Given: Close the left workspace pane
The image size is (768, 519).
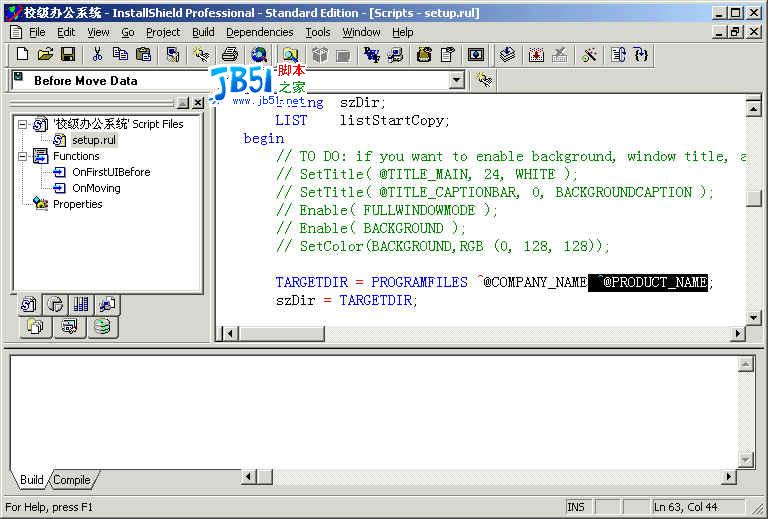Looking at the screenshot, I should click(198, 103).
